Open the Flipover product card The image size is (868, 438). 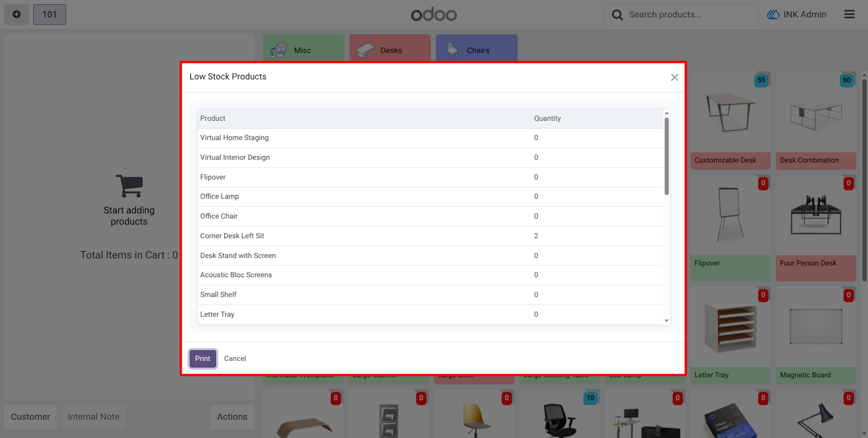(730, 228)
